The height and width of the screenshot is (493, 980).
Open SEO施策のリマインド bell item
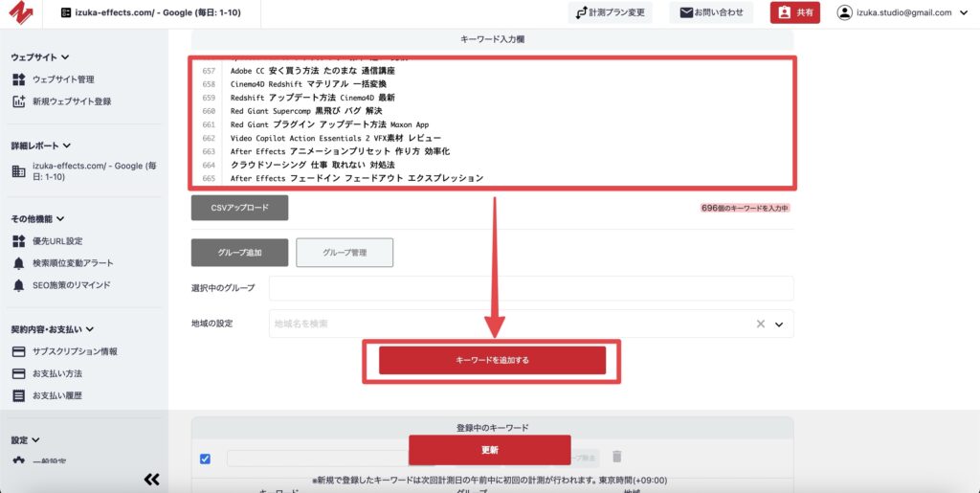point(71,285)
